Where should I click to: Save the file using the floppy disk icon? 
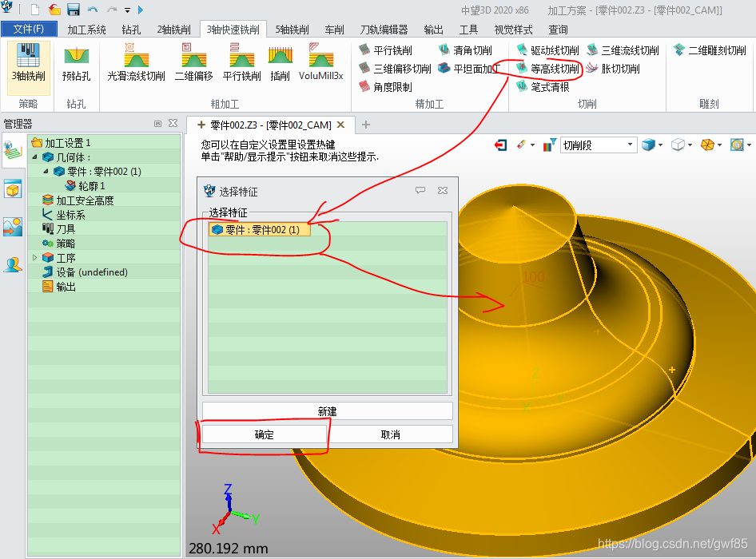point(74,10)
